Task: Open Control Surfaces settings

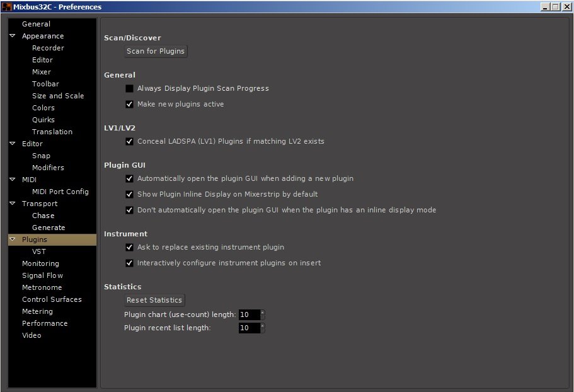Action: (52, 299)
